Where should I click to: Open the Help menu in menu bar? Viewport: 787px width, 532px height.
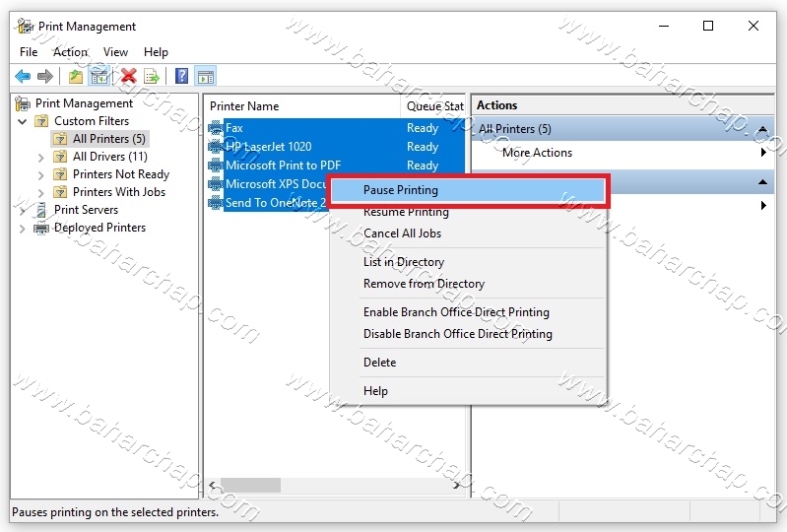(x=156, y=51)
